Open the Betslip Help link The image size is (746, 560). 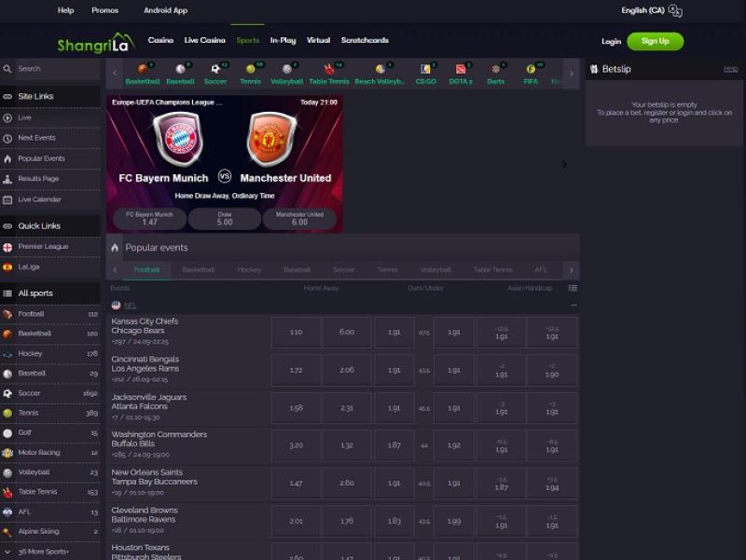pyautogui.click(x=730, y=69)
